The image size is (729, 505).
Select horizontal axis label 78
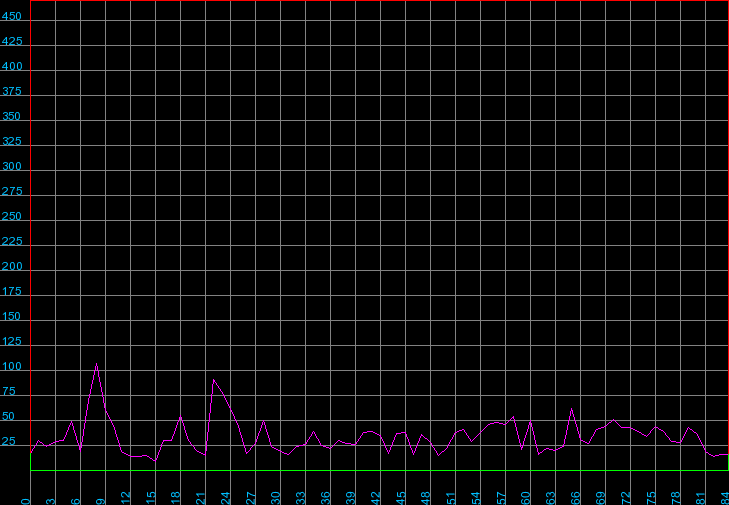676,498
